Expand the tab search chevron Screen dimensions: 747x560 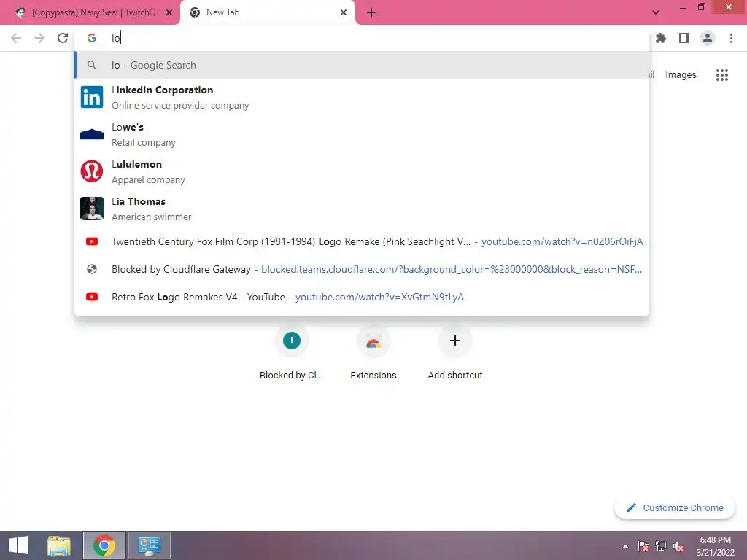click(x=656, y=13)
